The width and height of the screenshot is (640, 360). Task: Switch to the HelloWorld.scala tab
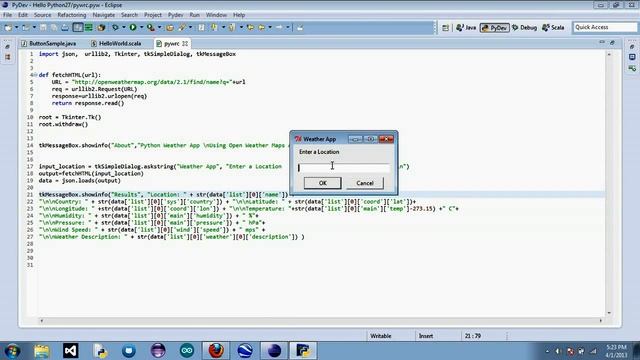(116, 43)
